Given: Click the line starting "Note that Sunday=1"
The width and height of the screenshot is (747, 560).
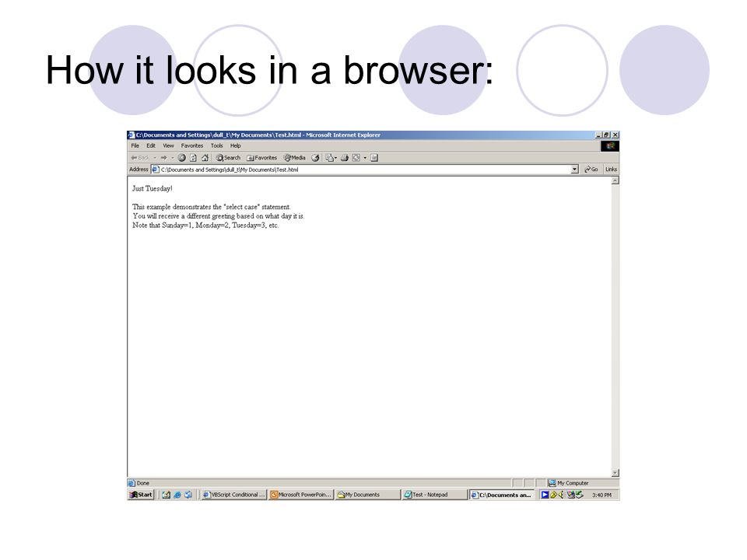Looking at the screenshot, I should [205, 226].
